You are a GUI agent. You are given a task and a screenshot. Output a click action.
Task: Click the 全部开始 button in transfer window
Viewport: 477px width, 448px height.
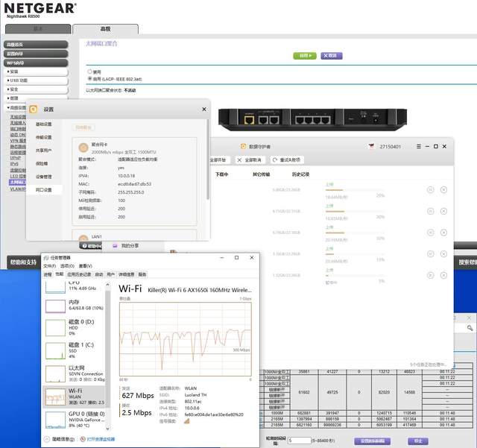click(x=218, y=160)
